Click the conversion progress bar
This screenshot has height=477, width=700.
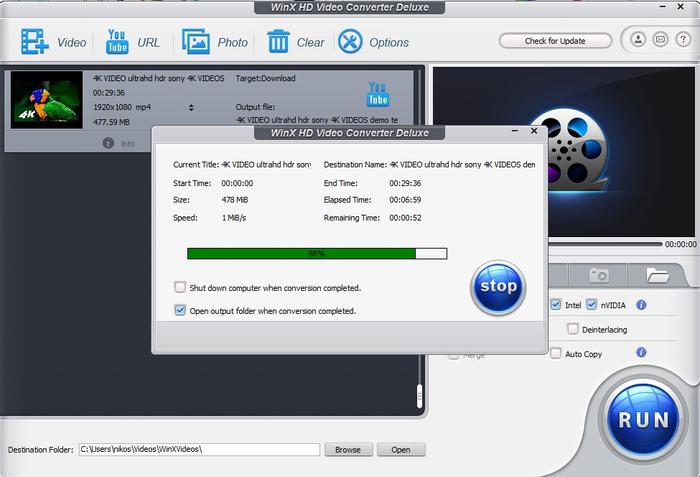(316, 254)
